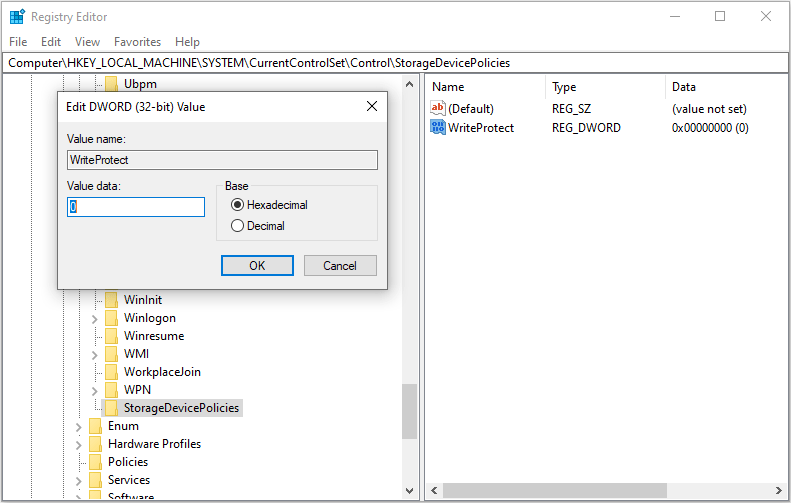Image resolution: width=791 pixels, height=503 pixels.
Task: Click tree pane scroll down arrow
Action: 409,490
